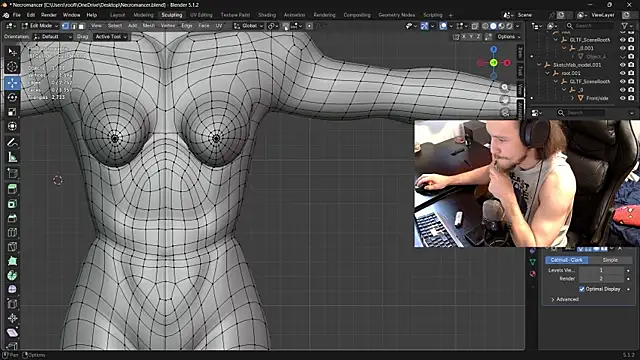Switch to rendered shading
This screenshot has height=360, width=640.
[x=509, y=26]
